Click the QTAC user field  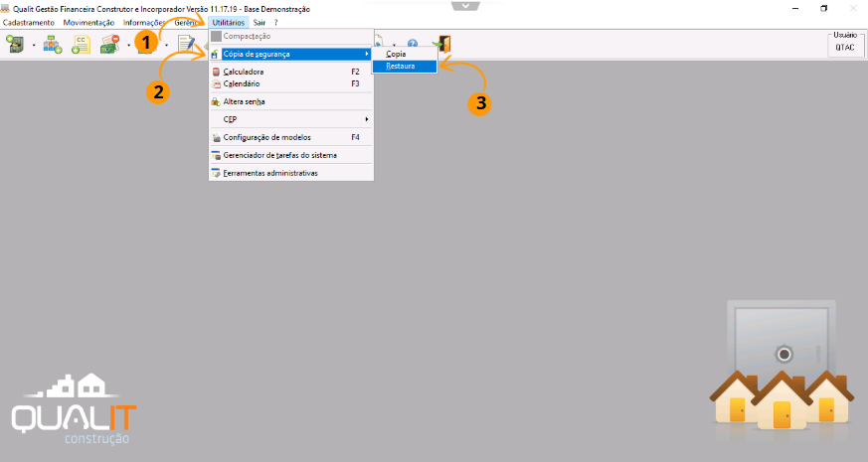point(845,48)
